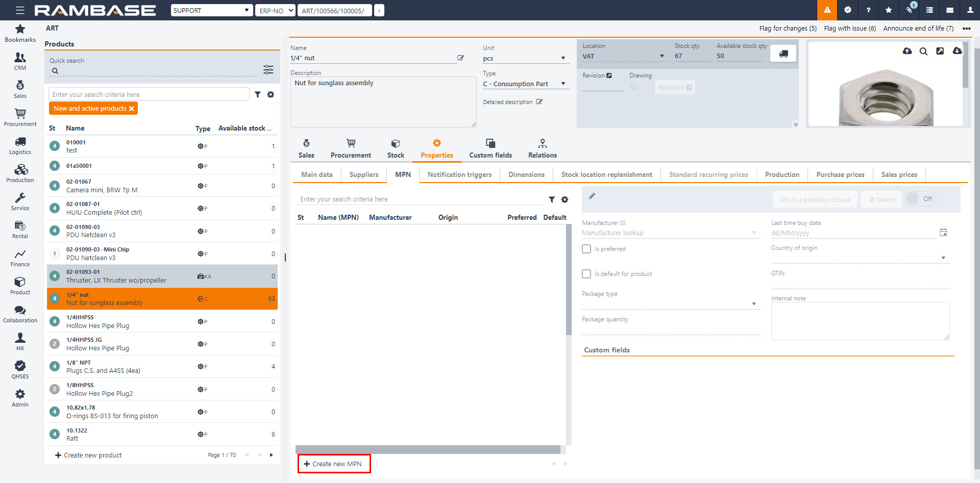Viewport: 980px width, 483px height.
Task: Open the Unit dropdown
Action: tap(525, 58)
